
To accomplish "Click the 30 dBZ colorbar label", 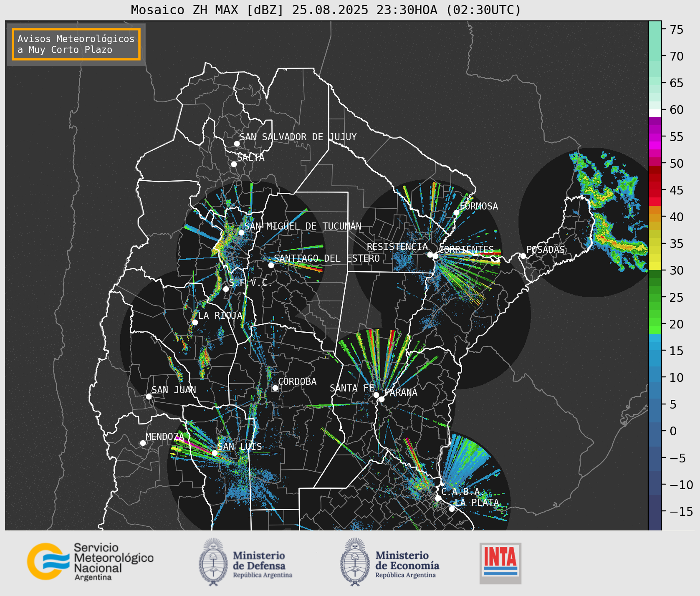I will click(677, 270).
